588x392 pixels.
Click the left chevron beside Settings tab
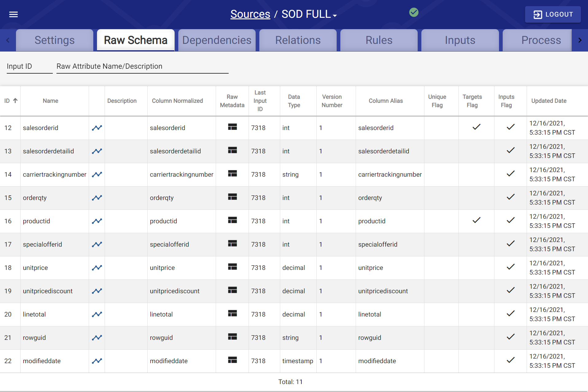[8, 40]
